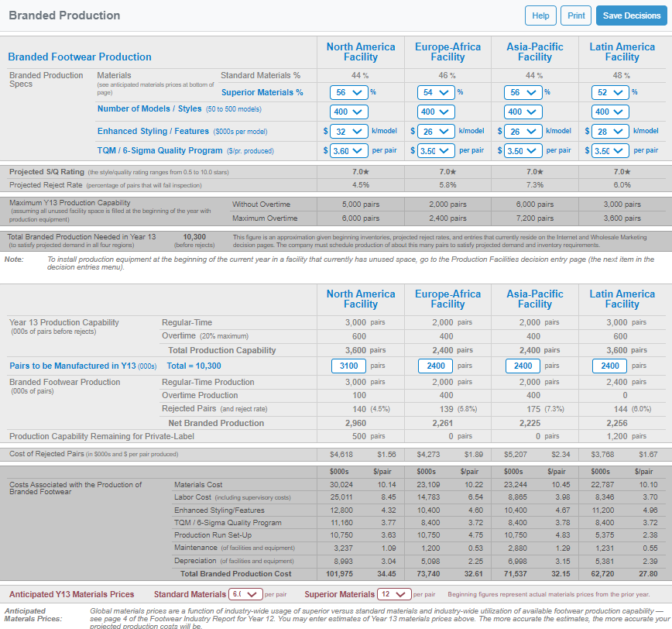Open Latin America Superior Materials % dropdown
Screen dimensions: 672x629
pyautogui.click(x=611, y=92)
